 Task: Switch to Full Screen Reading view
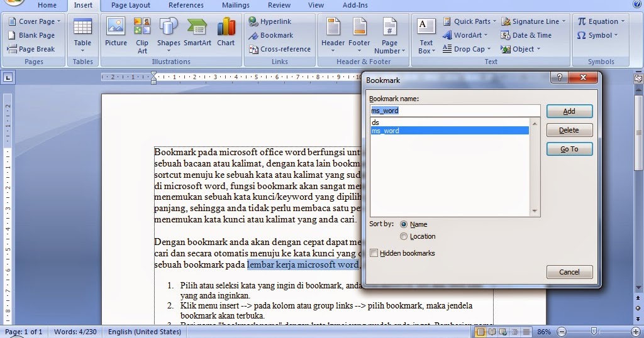(492, 332)
